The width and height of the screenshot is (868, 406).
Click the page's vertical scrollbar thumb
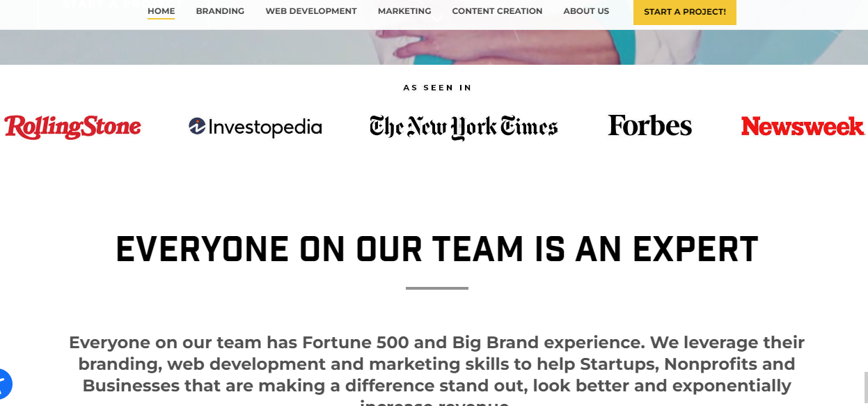865,389
